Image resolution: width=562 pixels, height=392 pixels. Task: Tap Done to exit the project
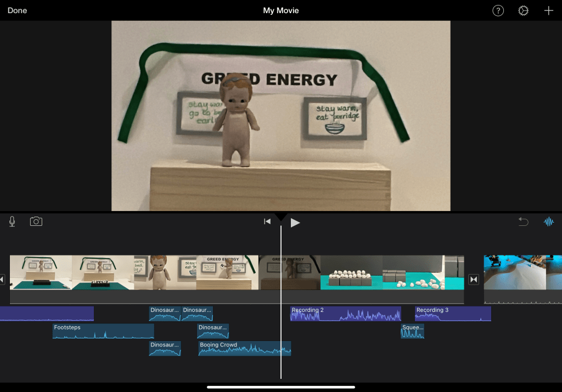click(x=17, y=11)
